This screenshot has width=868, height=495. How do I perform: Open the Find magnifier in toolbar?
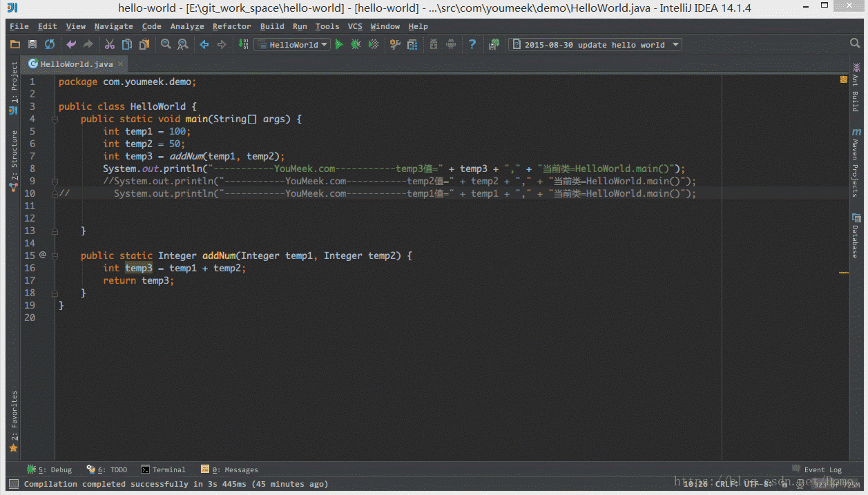click(166, 44)
